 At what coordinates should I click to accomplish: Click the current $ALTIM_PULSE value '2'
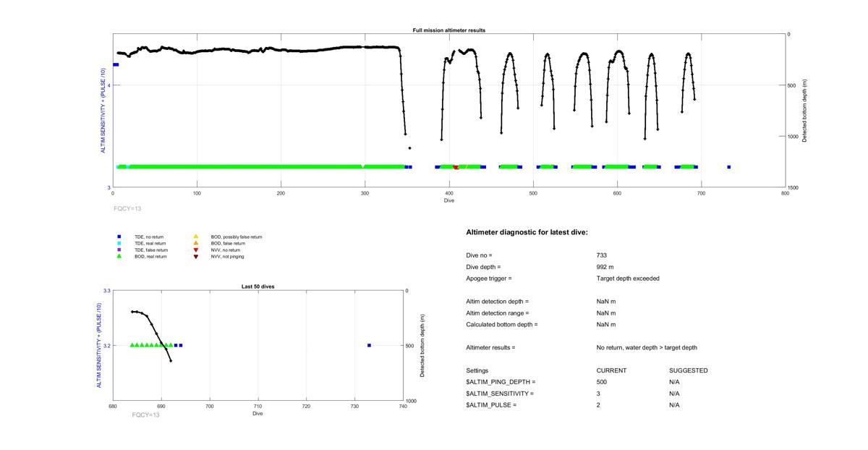[599, 405]
